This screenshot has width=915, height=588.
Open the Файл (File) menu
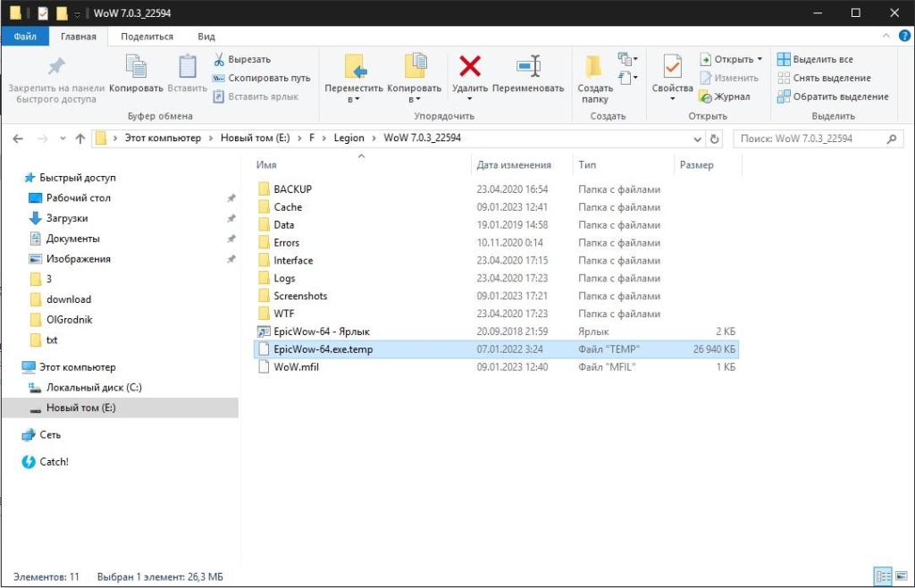(x=25, y=37)
